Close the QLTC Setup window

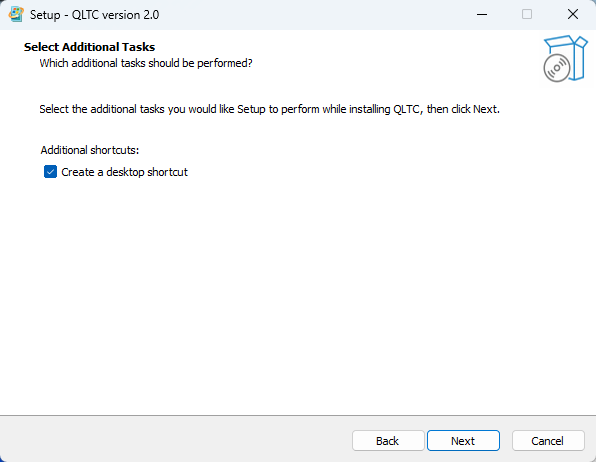(573, 14)
